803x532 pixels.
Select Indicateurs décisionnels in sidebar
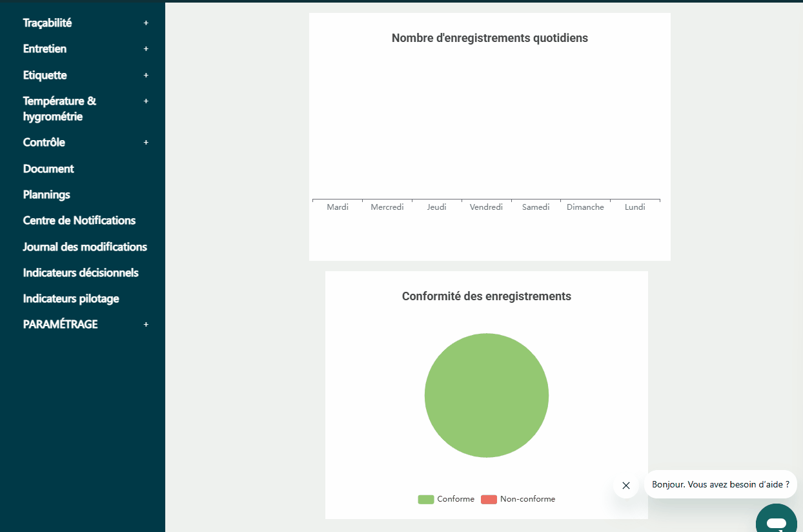click(x=81, y=273)
